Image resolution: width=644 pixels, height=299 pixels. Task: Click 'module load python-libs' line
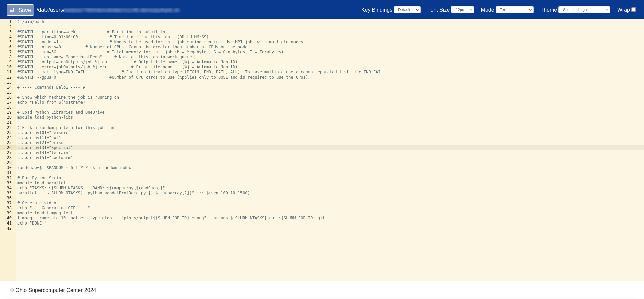click(x=45, y=117)
